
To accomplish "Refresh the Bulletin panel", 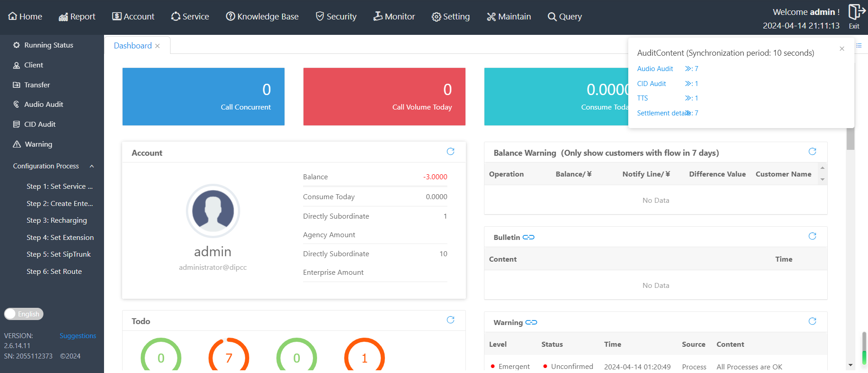I will click(812, 236).
